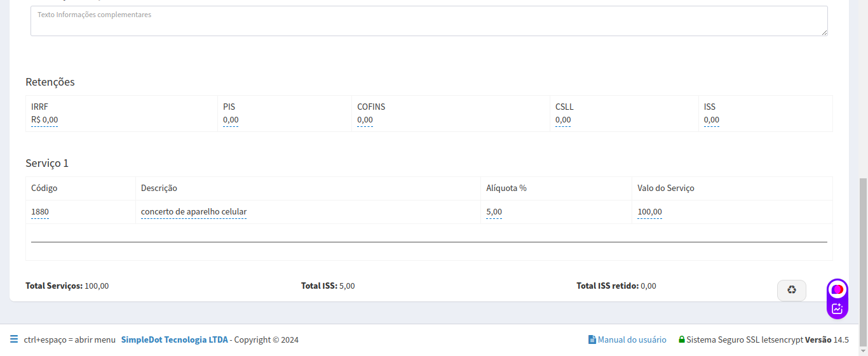Edit the IRRF value R$ 0,00
This screenshot has width=868, height=356.
(x=44, y=119)
